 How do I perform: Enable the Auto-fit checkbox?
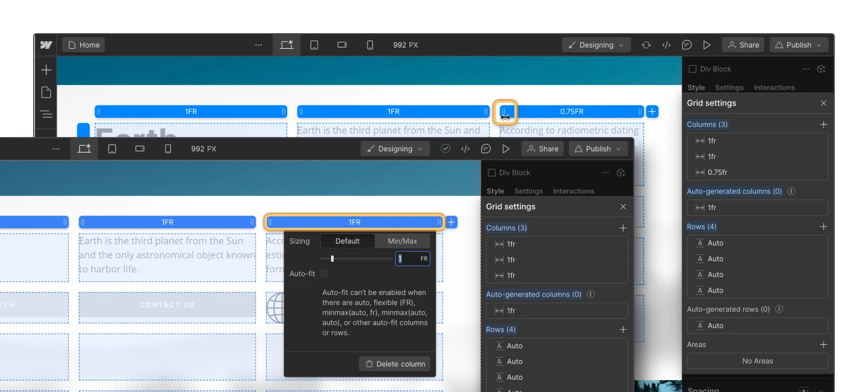click(x=324, y=274)
